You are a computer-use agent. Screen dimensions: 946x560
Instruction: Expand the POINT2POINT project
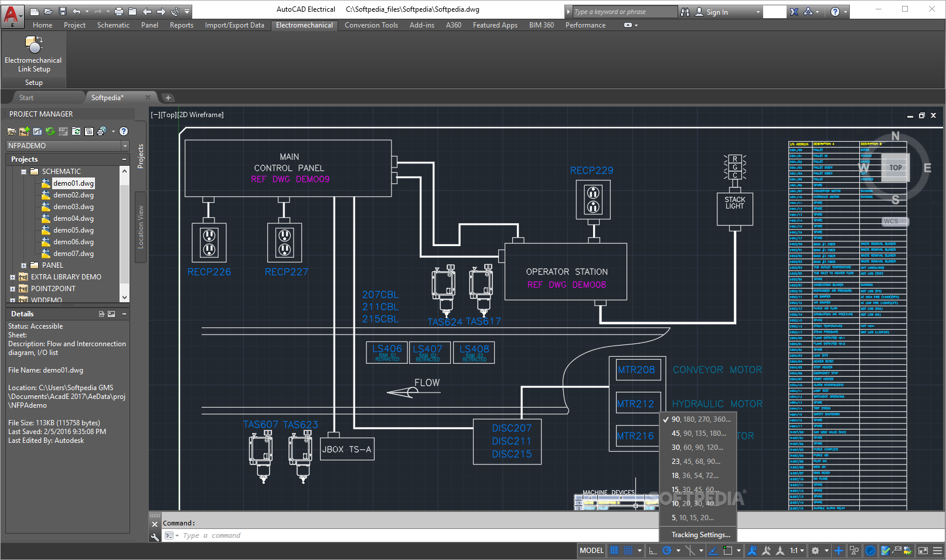tap(12, 289)
